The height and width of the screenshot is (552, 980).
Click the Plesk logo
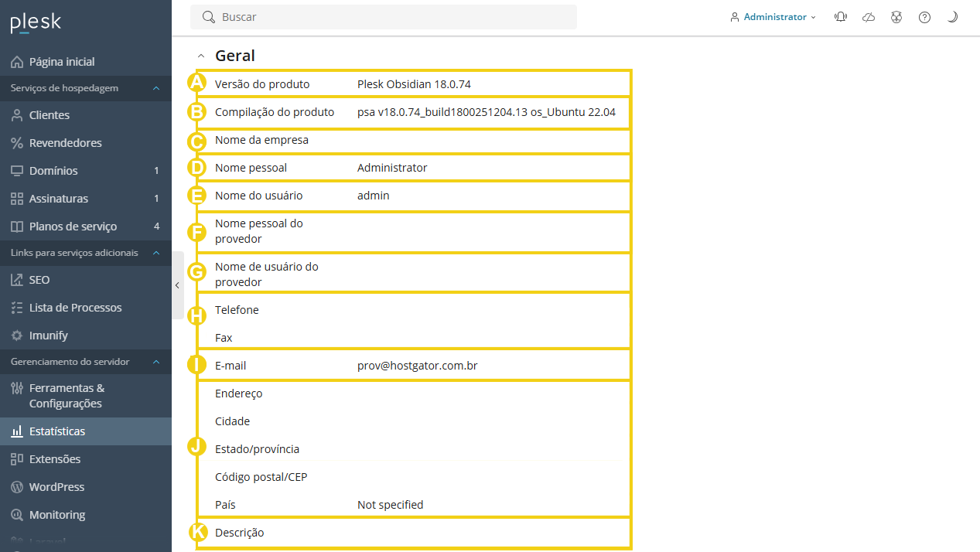coord(36,24)
